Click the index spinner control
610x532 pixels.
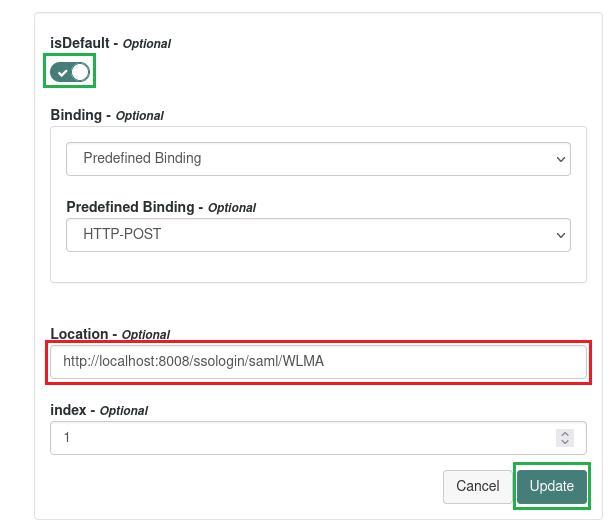565,438
